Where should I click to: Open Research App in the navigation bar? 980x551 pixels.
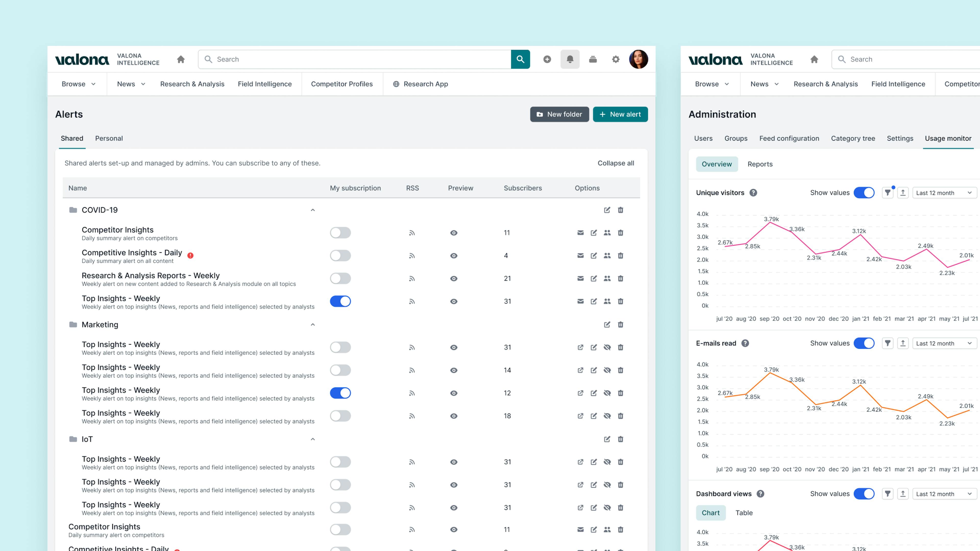click(x=420, y=84)
